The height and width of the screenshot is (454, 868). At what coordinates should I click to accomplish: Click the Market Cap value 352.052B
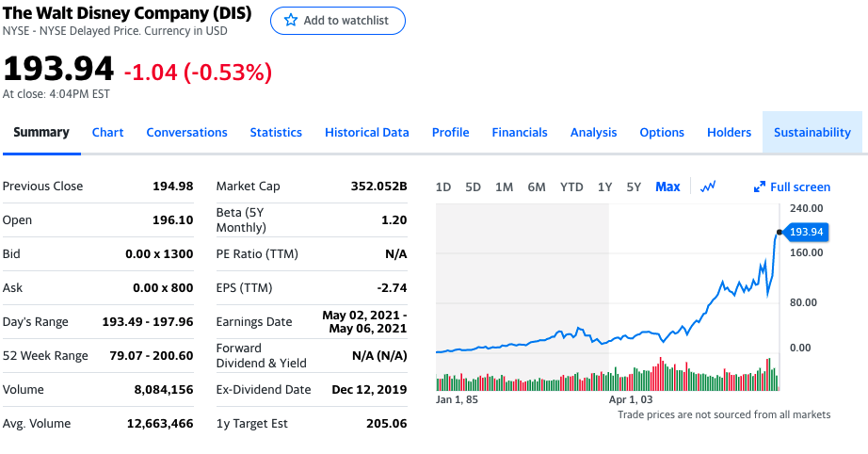click(x=378, y=186)
